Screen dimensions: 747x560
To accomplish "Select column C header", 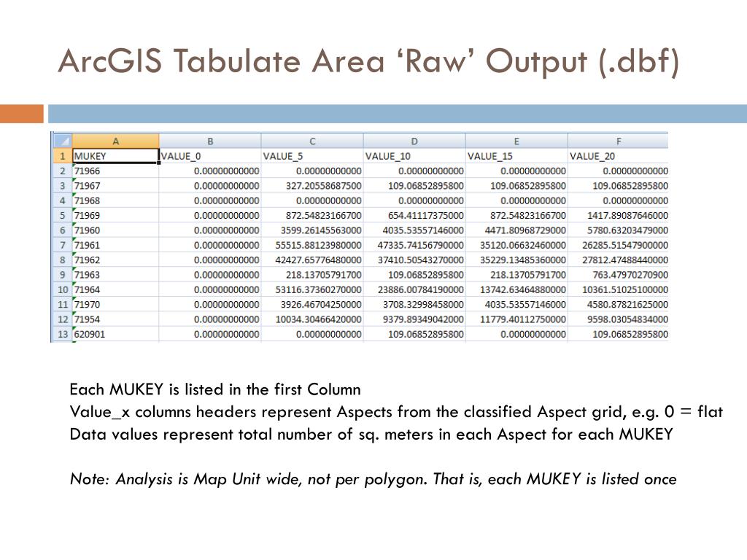I will (312, 141).
